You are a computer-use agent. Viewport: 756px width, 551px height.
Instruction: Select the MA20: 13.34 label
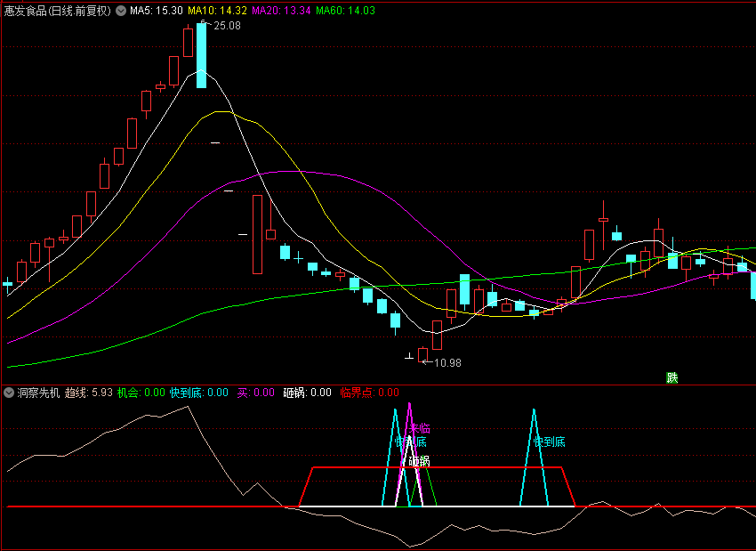[281, 11]
